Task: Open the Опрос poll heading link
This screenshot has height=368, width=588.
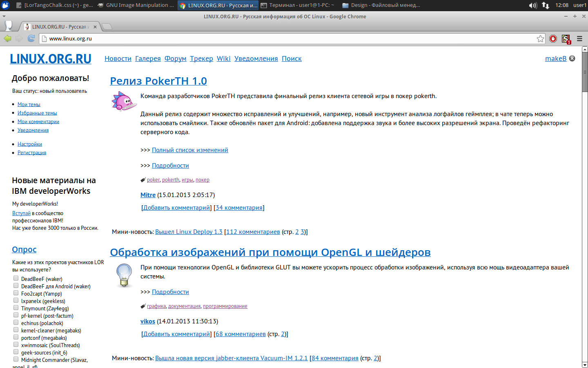Action: pyautogui.click(x=24, y=249)
